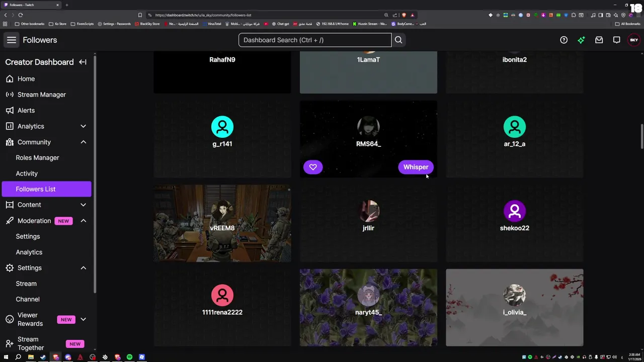Click the Home icon in sidebar
The width and height of the screenshot is (644, 362).
(x=10, y=79)
